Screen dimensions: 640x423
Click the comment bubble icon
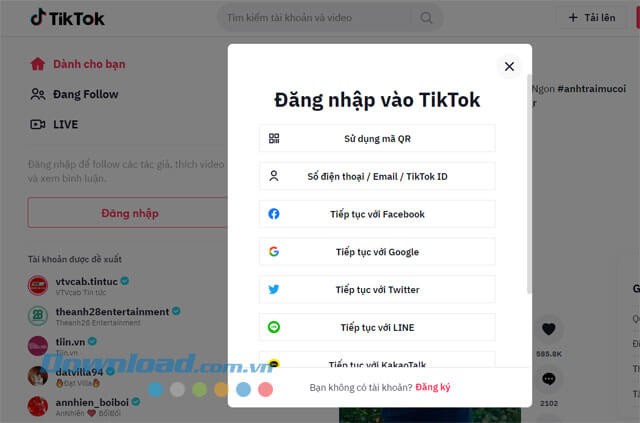549,379
